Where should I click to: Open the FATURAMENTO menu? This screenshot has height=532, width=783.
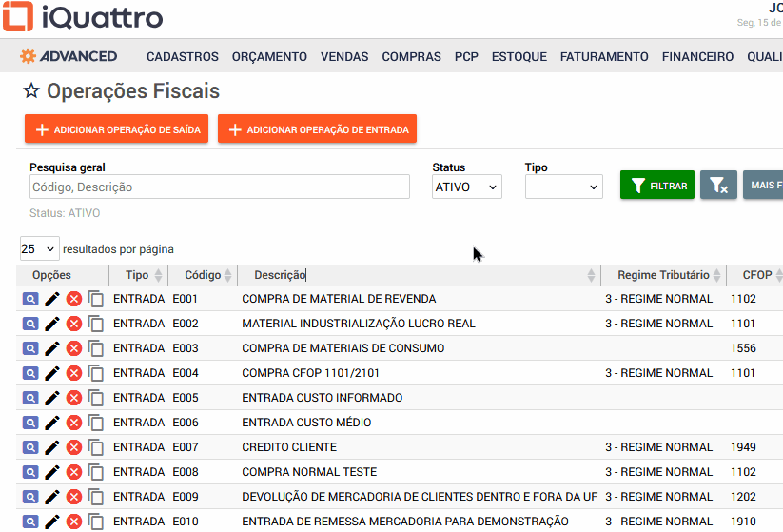[x=604, y=57]
